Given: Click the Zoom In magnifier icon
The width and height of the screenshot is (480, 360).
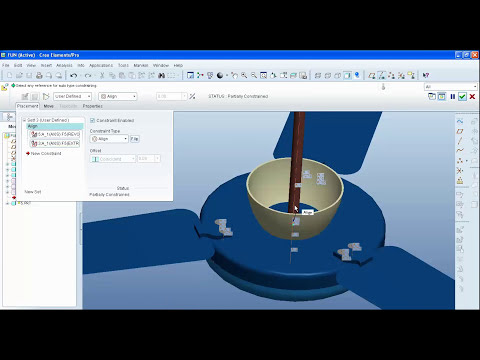Looking at the screenshot, I should click(244, 76).
